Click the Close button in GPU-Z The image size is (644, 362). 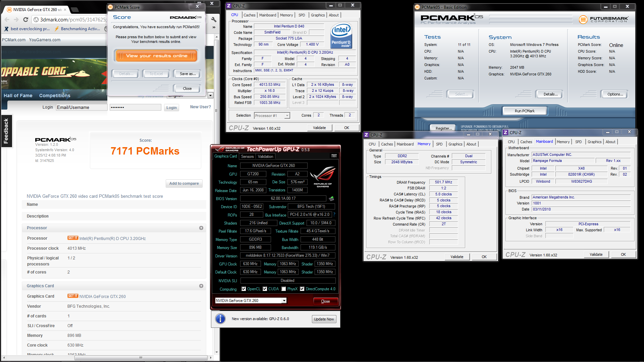(x=325, y=301)
